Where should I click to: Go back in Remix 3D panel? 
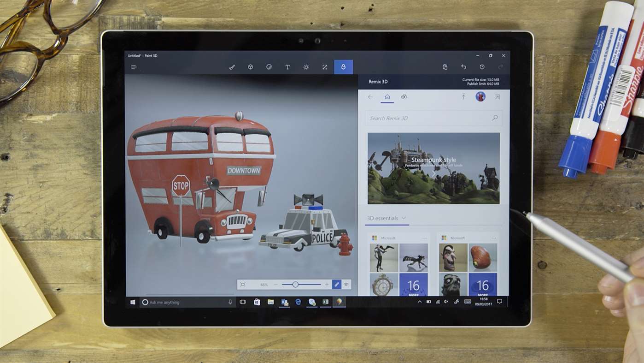[x=370, y=97]
